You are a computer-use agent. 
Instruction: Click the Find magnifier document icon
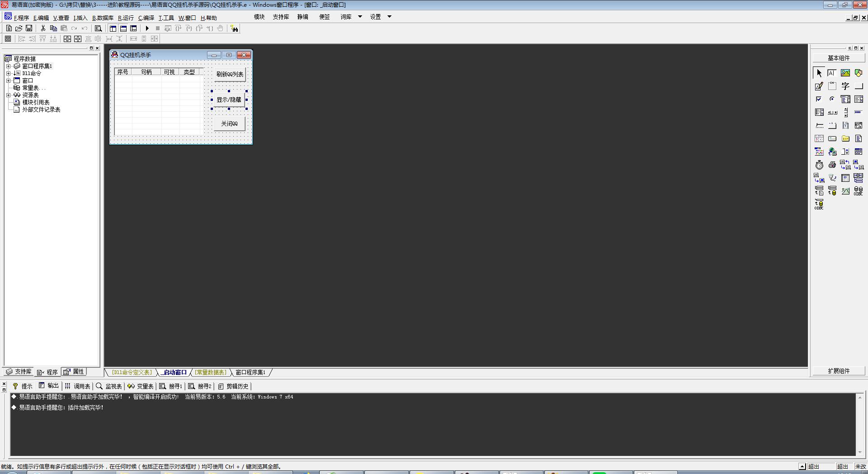pos(98,28)
